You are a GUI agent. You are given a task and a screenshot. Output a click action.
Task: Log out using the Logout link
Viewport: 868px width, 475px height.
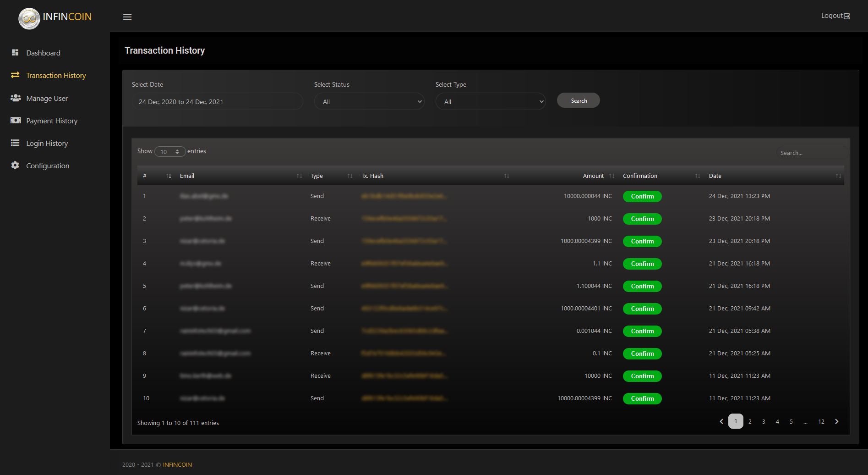[835, 16]
